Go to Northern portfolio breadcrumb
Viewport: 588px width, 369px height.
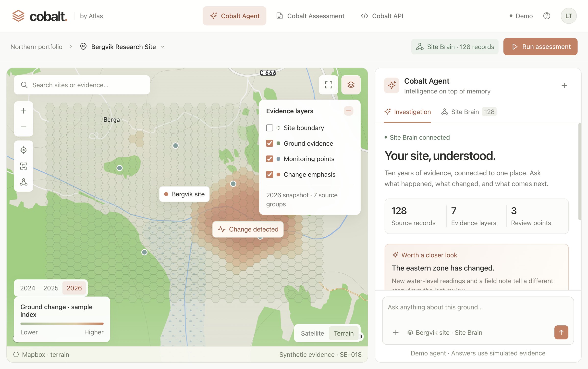point(37,47)
